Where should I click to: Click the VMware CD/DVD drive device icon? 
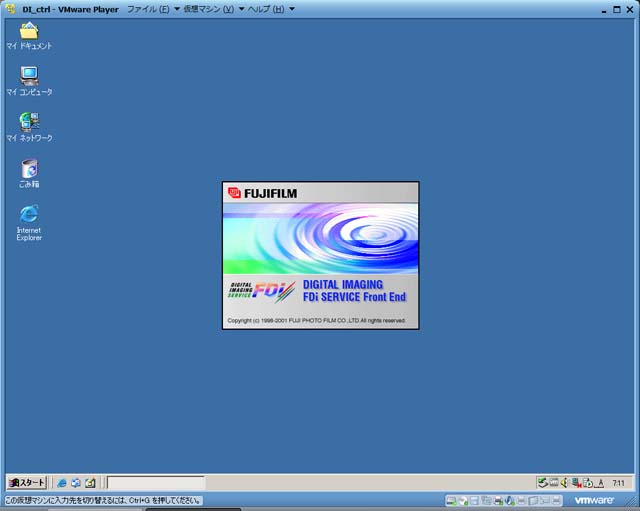[463, 501]
